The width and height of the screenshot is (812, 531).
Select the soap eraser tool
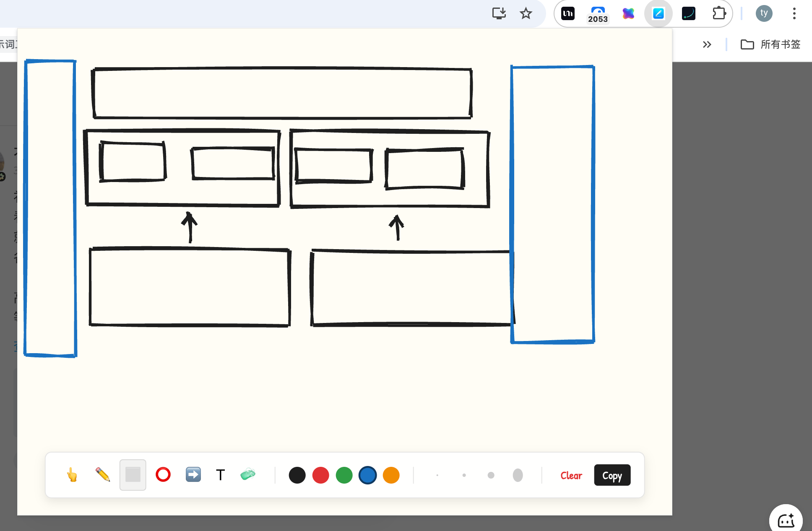pyautogui.click(x=248, y=475)
